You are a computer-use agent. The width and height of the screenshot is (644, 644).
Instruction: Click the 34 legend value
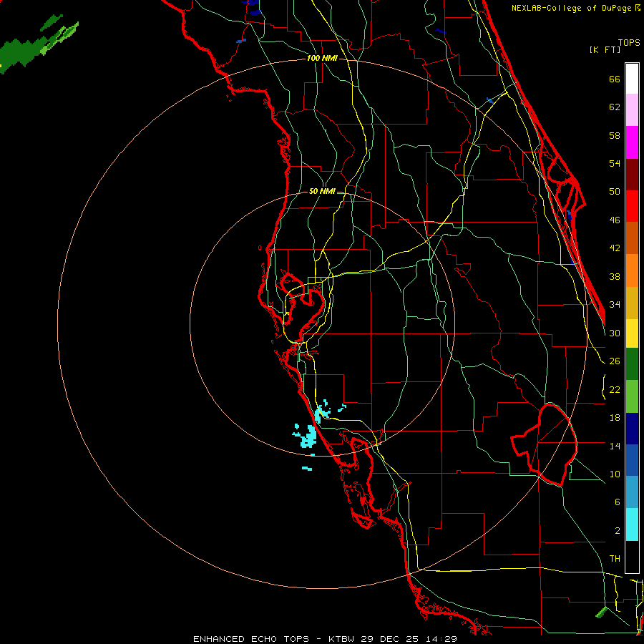point(615,305)
